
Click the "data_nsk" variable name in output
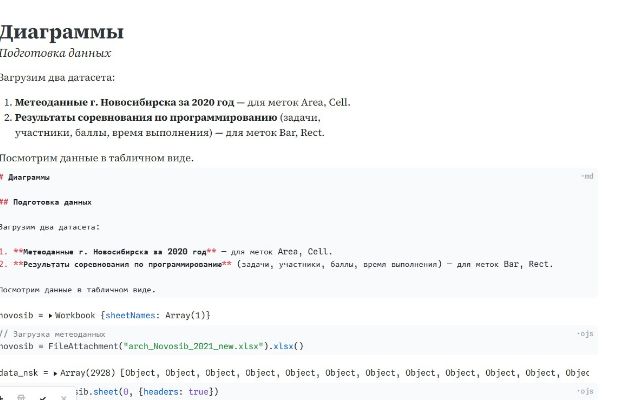(x=19, y=373)
